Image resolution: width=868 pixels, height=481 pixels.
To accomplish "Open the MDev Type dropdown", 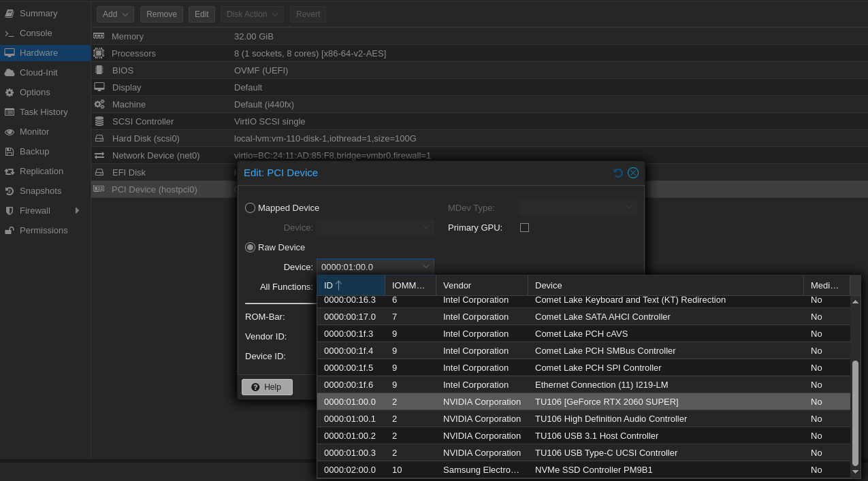I will (x=578, y=208).
